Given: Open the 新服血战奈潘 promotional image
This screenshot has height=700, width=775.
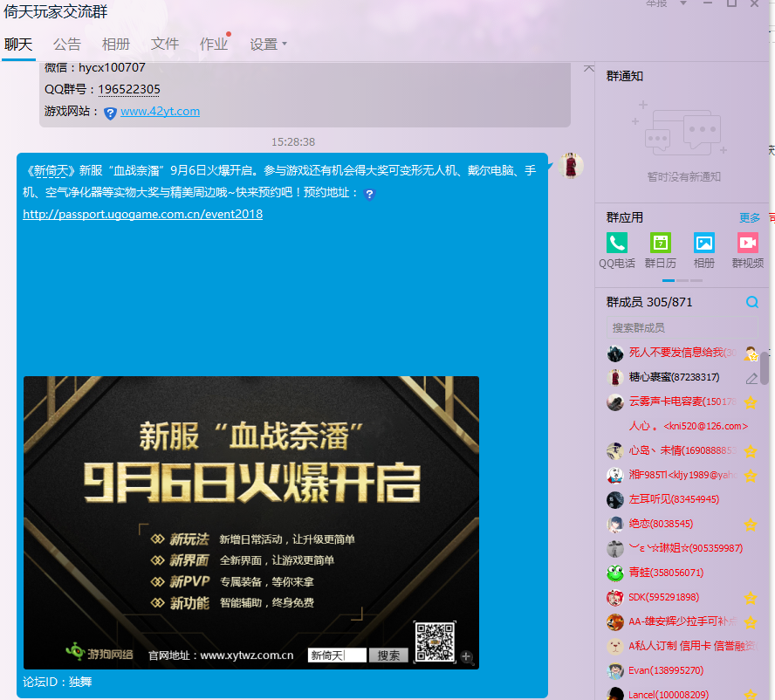Looking at the screenshot, I should (251, 523).
